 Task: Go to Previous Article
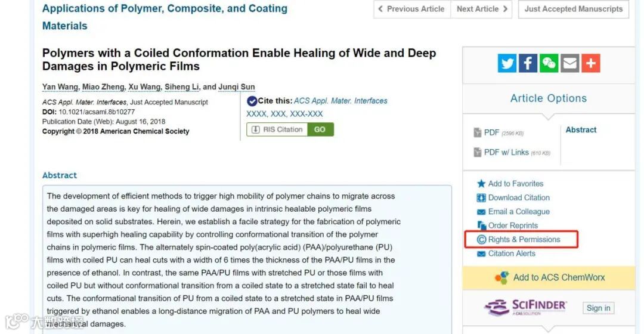pyautogui.click(x=411, y=9)
